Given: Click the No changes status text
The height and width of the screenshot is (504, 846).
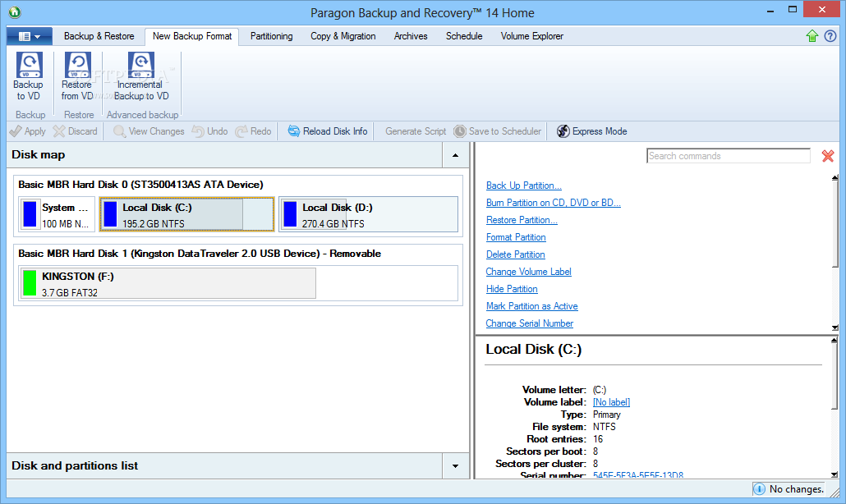Looking at the screenshot, I should click(x=797, y=489).
